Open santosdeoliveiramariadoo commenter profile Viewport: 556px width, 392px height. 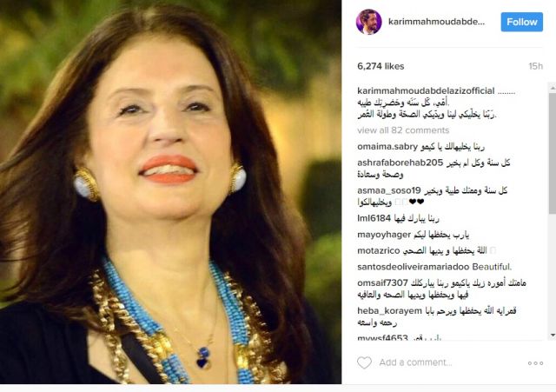click(414, 267)
